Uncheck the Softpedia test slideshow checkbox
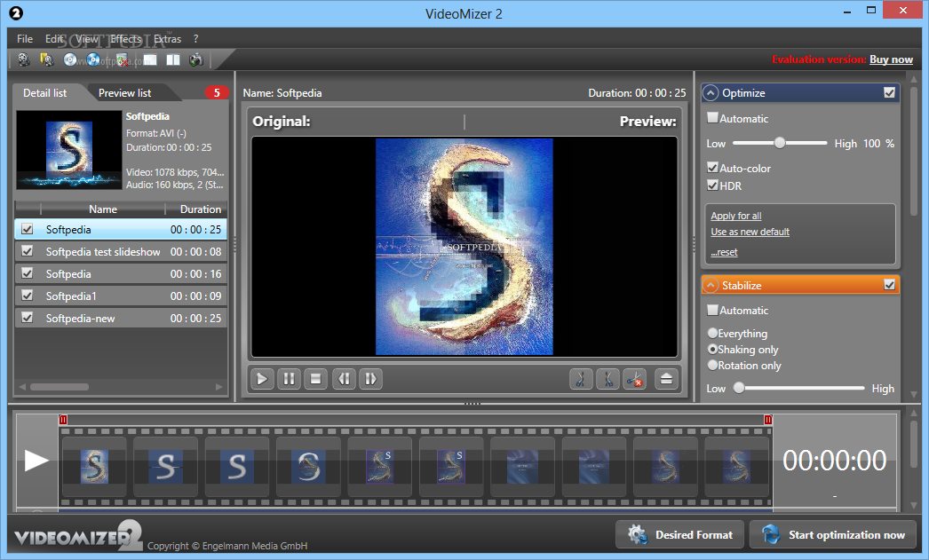This screenshot has height=560, width=929. pyautogui.click(x=28, y=251)
